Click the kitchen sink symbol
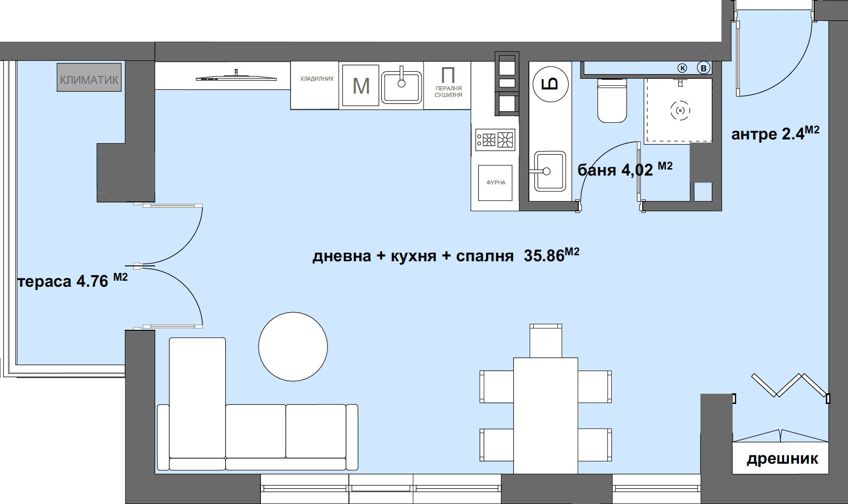This screenshot has height=504, width=848. click(401, 87)
